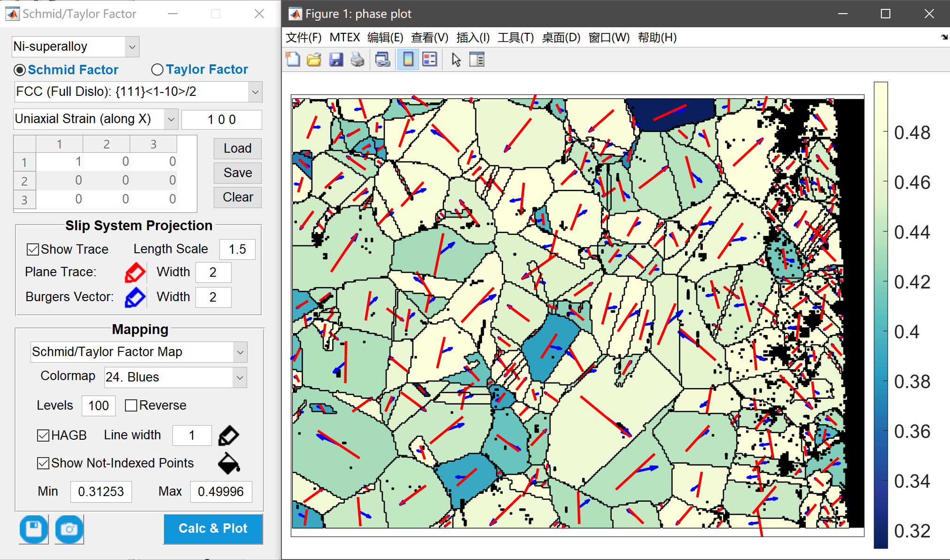
Task: Expand the Ni-superalloy phase dropdown
Action: tap(132, 47)
